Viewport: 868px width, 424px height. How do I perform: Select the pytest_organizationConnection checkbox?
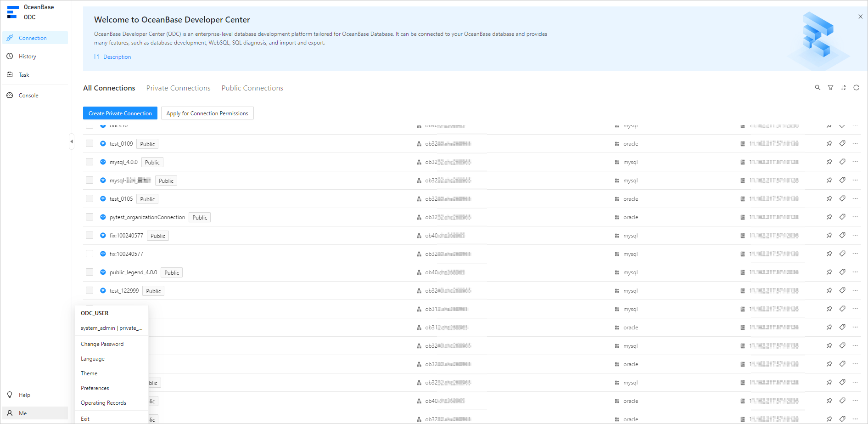pyautogui.click(x=90, y=217)
